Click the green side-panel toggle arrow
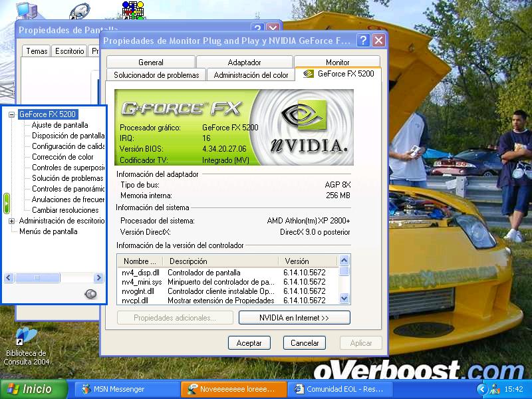The image size is (532, 399). tap(7, 203)
